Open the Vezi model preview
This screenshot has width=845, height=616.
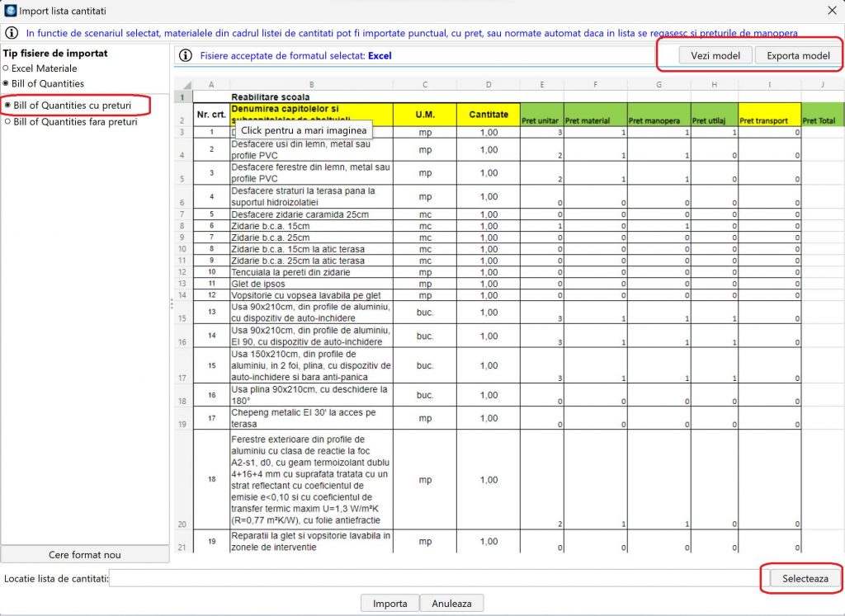pos(715,55)
